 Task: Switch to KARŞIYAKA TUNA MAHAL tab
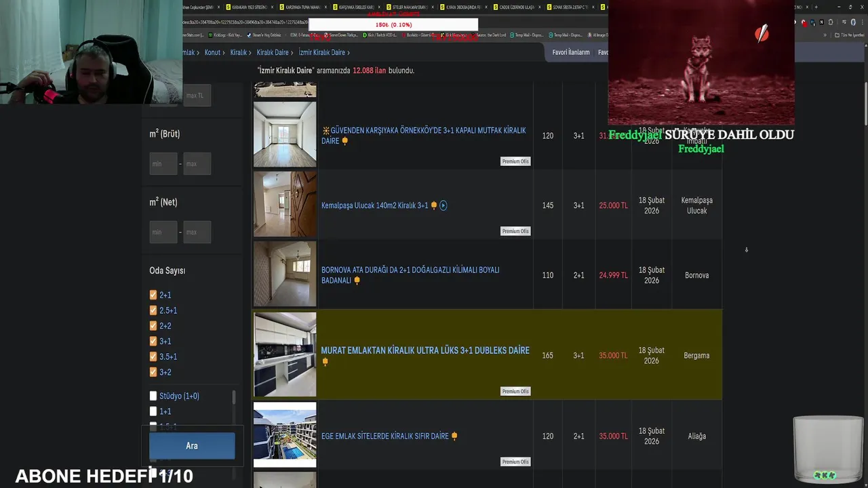click(303, 7)
